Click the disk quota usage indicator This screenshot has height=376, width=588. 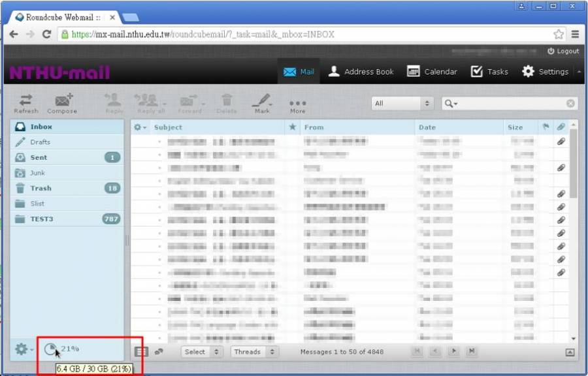pyautogui.click(x=51, y=349)
